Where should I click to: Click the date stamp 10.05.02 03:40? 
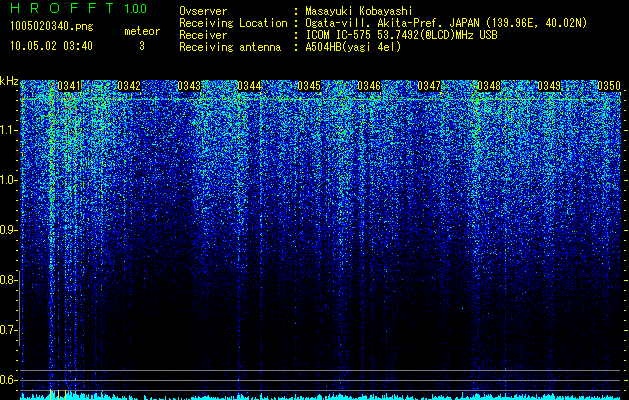pos(51,46)
